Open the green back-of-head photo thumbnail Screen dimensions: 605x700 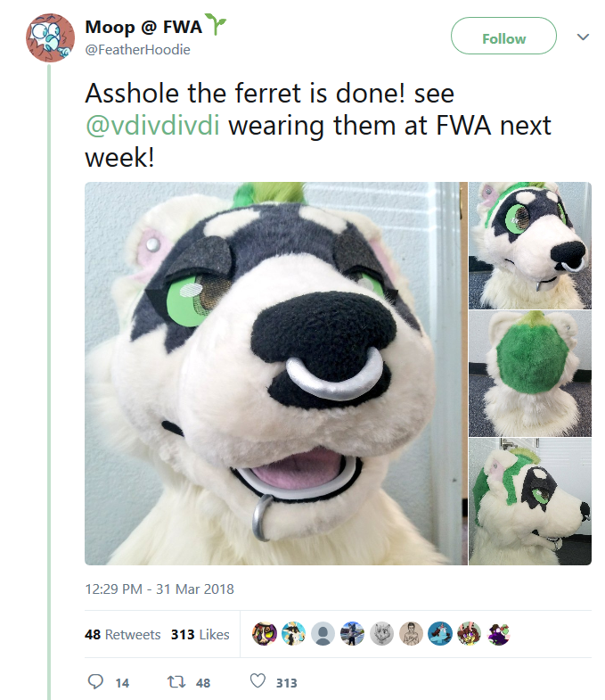click(x=530, y=374)
